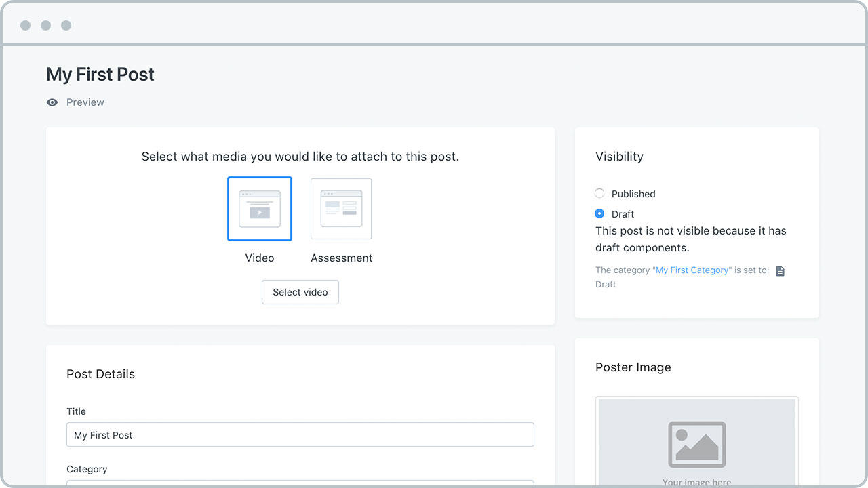Open the "My First Category" link
868x488 pixels.
(x=692, y=270)
